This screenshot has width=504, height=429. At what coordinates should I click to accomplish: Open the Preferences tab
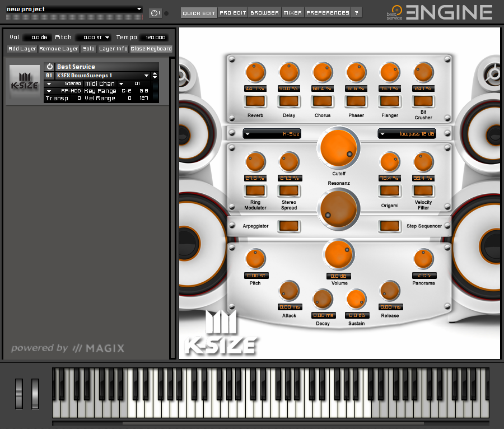click(328, 13)
